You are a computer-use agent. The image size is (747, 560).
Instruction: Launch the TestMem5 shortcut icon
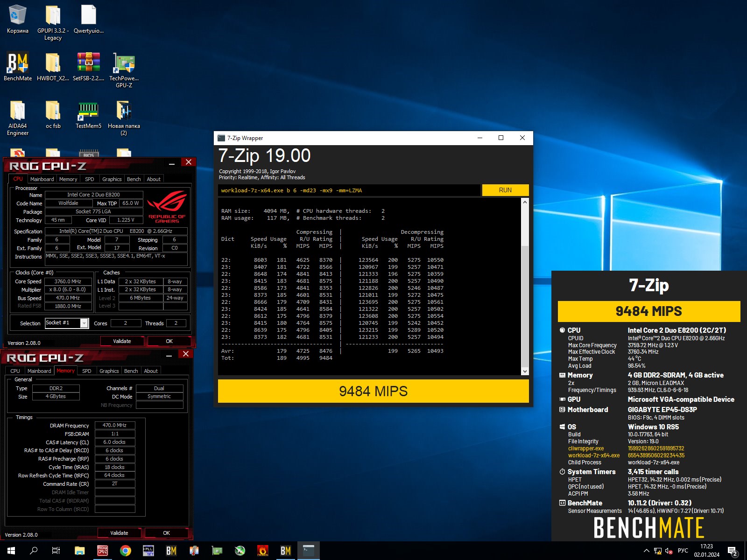click(x=89, y=114)
